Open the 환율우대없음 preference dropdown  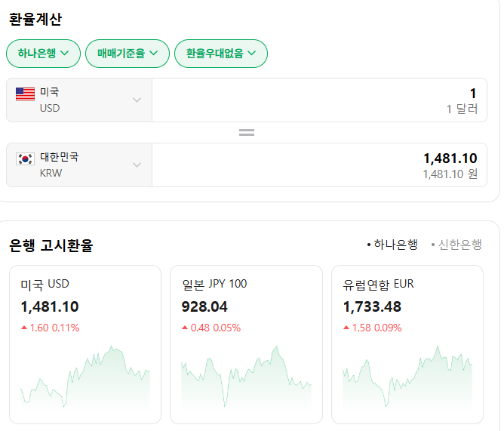(220, 53)
